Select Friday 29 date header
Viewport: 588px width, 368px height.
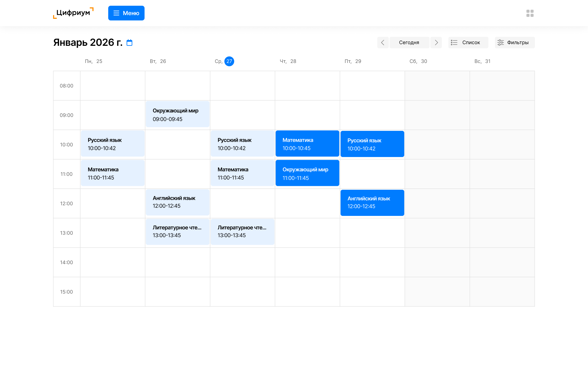click(x=353, y=61)
